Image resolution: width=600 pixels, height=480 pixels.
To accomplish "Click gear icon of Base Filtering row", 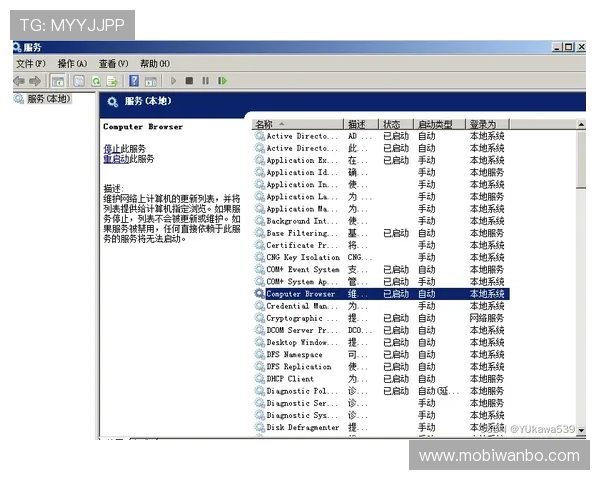I will tap(260, 233).
